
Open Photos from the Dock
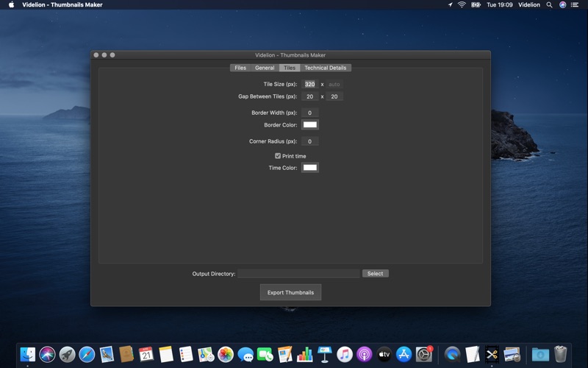tap(226, 354)
